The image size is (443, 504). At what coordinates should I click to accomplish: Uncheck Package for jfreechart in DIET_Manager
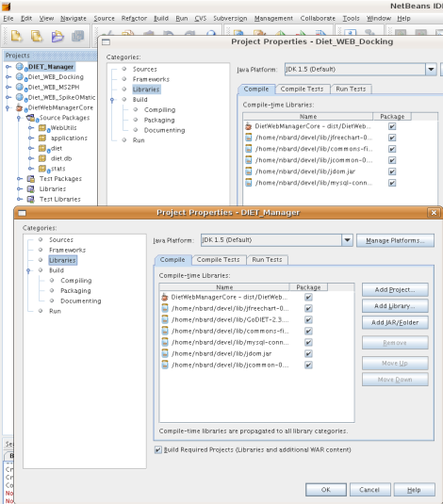pyautogui.click(x=308, y=309)
